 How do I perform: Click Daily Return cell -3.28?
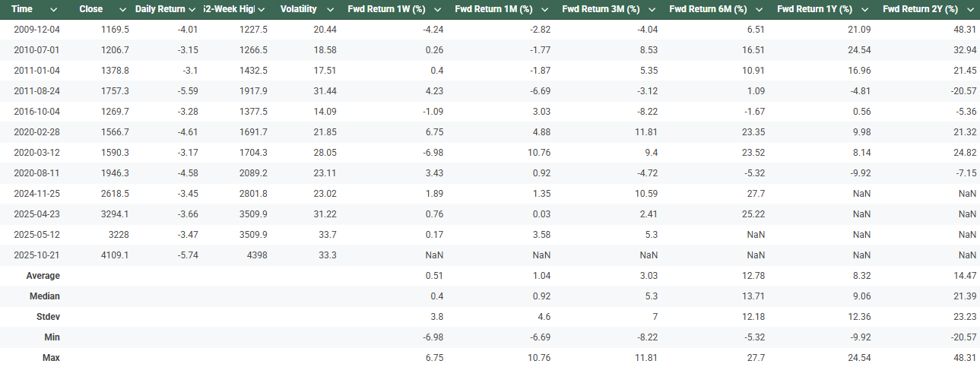coord(187,112)
